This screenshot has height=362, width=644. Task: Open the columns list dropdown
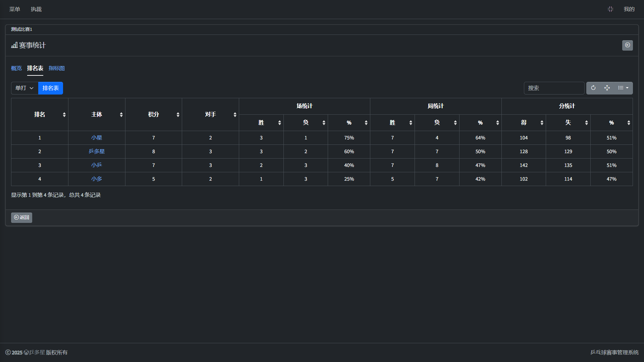pyautogui.click(x=623, y=88)
